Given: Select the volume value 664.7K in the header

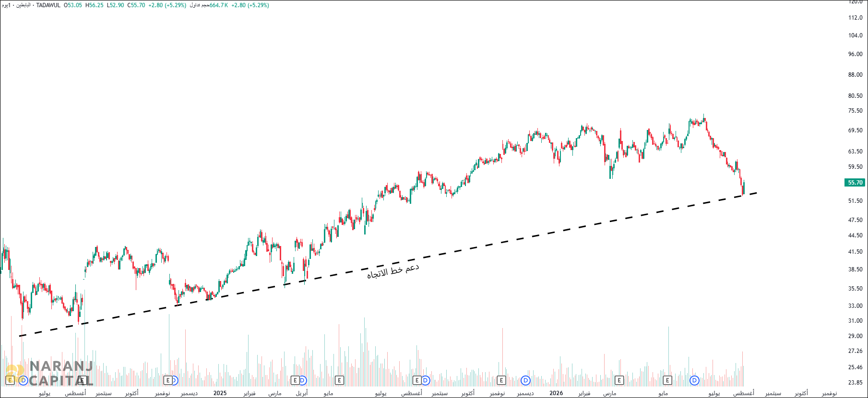Looking at the screenshot, I should tap(219, 5).
